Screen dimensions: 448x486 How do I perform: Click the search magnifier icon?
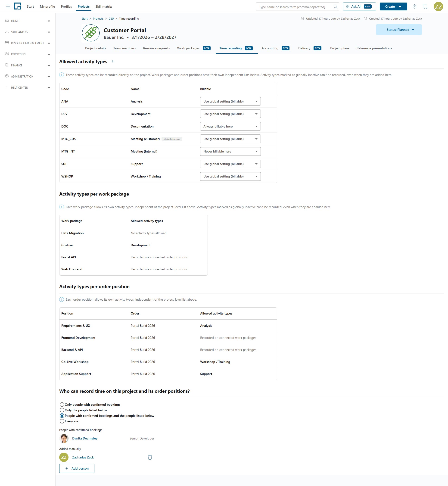tap(335, 7)
